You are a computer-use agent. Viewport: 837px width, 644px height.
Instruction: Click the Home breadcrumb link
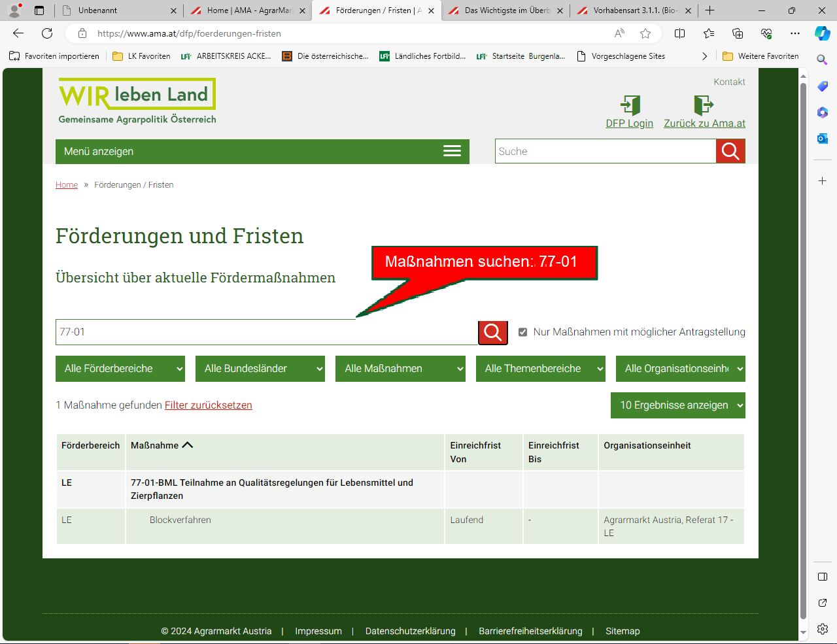[x=67, y=185]
